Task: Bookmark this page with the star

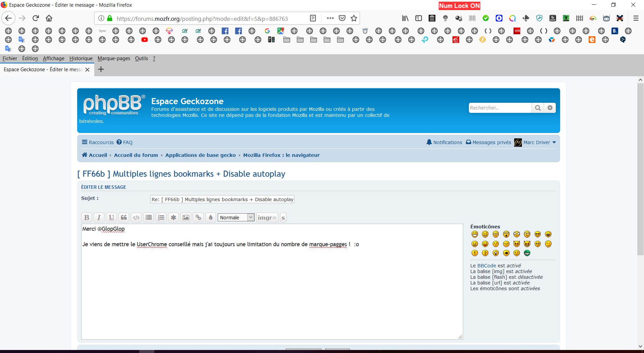Action: (354, 18)
